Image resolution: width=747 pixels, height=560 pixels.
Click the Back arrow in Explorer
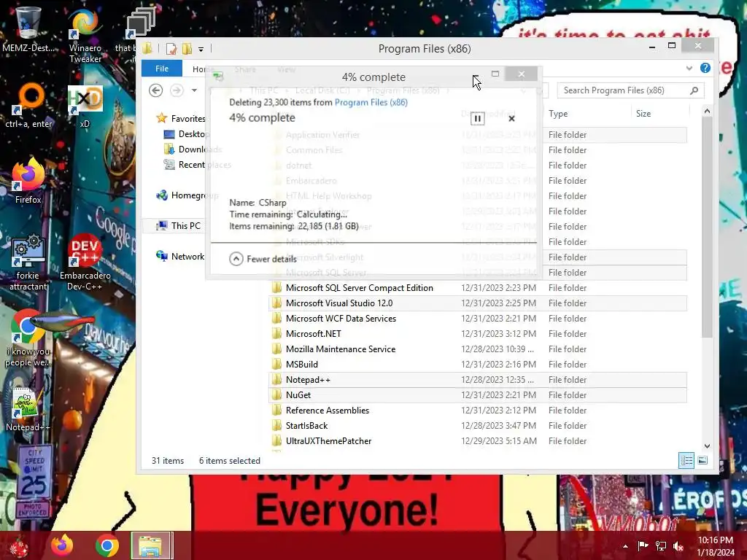pyautogui.click(x=156, y=90)
